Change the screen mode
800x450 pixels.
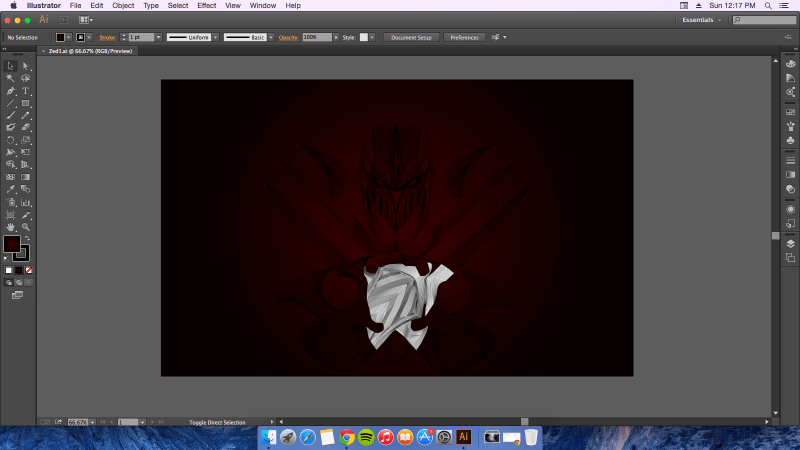[17, 295]
